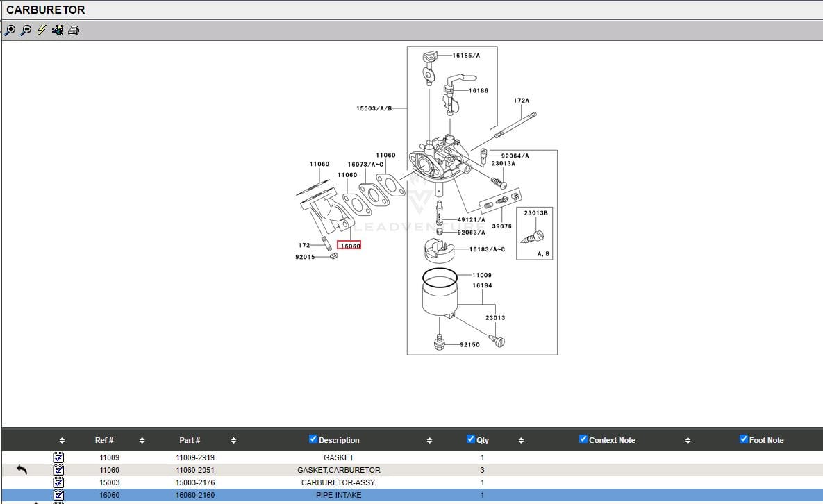This screenshot has height=504, width=823.
Task: Click the zoom in magnifier icon
Action: pyautogui.click(x=10, y=31)
